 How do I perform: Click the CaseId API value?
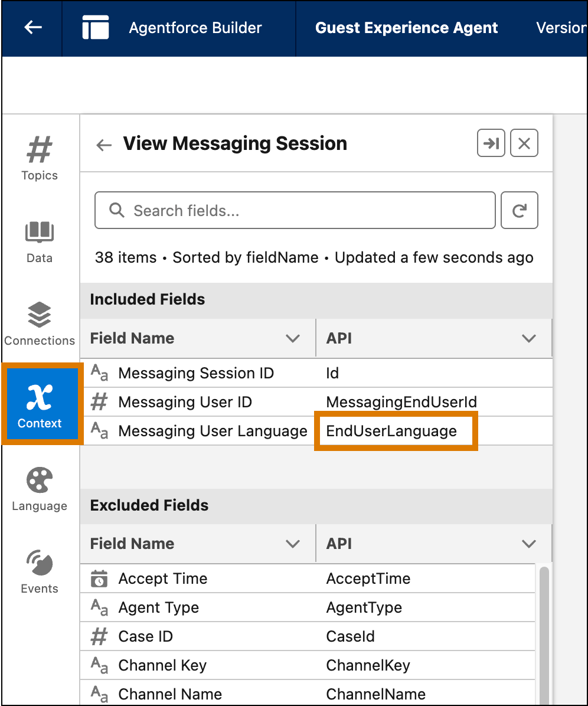coord(350,636)
